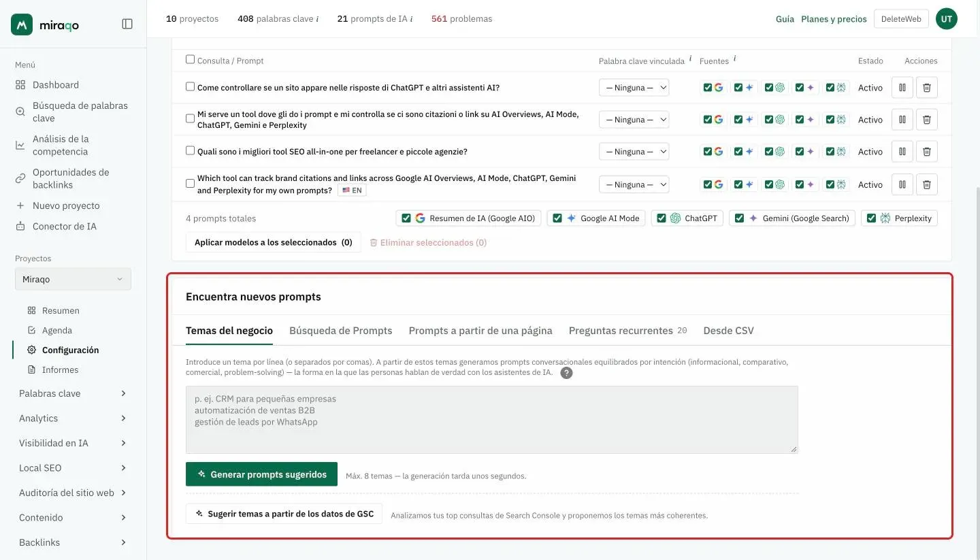This screenshot has width=980, height=560.
Task: Pause the 'Come controllare se un sito' prompt
Action: pyautogui.click(x=902, y=88)
